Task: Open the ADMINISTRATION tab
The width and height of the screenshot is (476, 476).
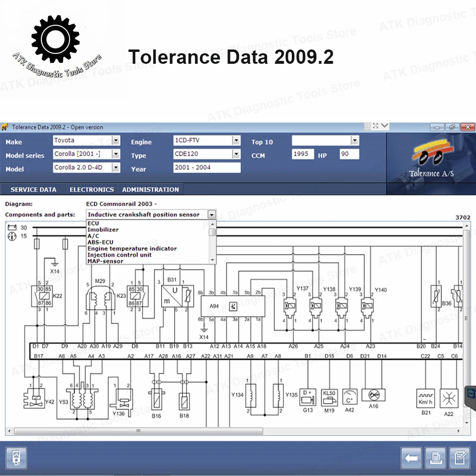Action: click(150, 189)
